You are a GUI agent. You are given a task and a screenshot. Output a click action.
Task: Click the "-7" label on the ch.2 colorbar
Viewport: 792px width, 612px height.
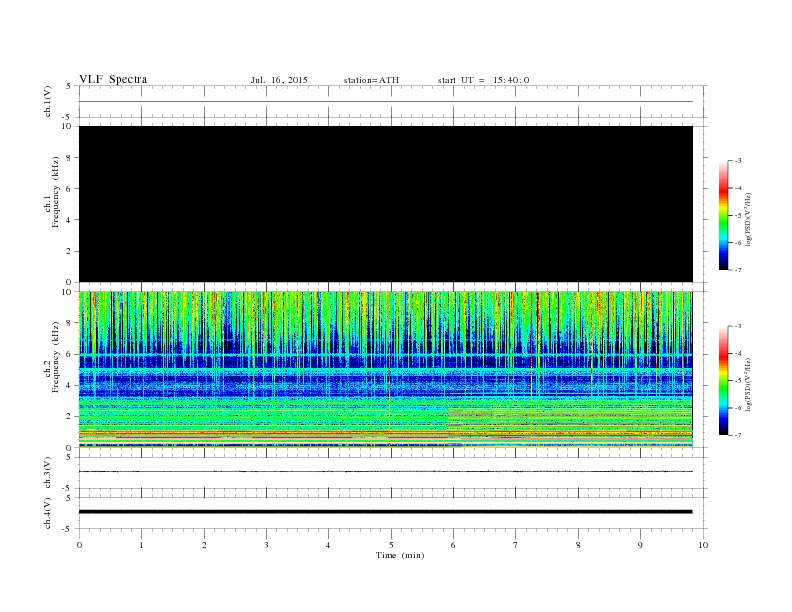point(738,435)
